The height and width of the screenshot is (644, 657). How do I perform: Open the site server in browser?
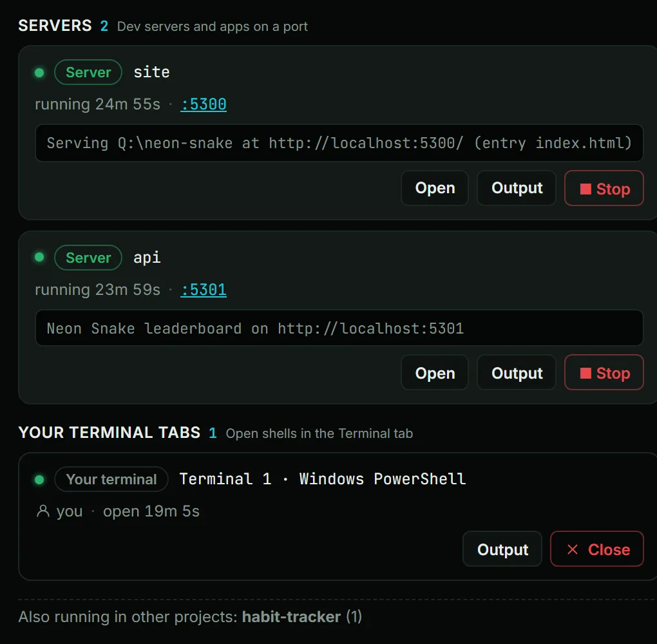click(435, 188)
